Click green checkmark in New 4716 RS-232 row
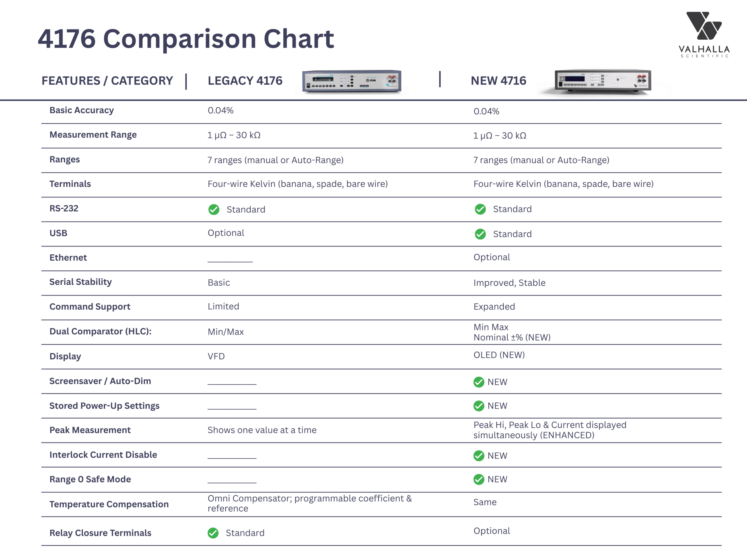Viewport: 747px width, 560px height. point(480,209)
